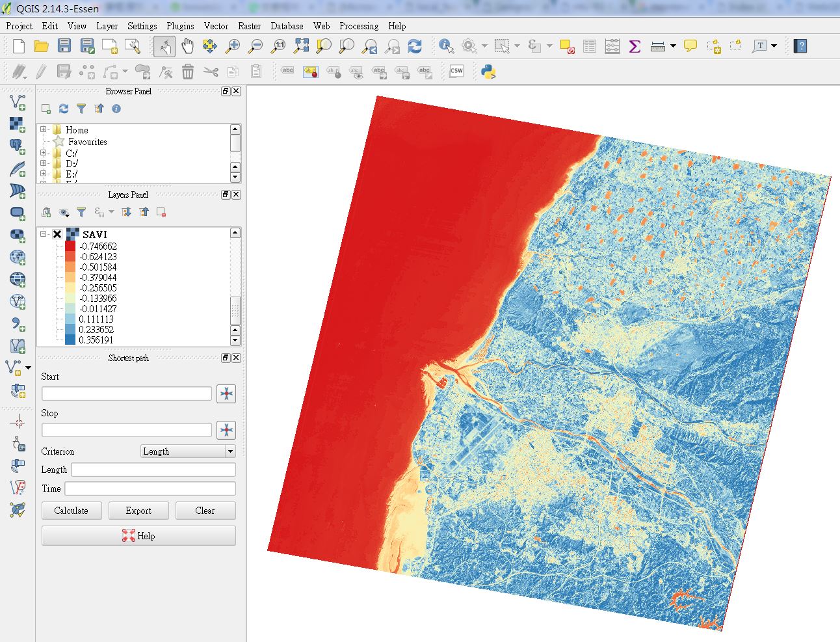Screen dimensions: 840x642
Task: Open the Layer menu
Action: (107, 26)
